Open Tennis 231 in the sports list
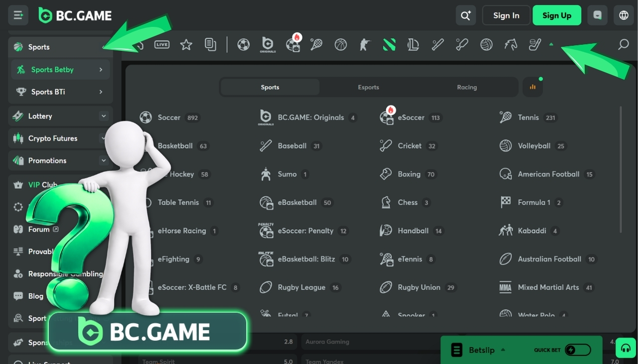 point(528,118)
